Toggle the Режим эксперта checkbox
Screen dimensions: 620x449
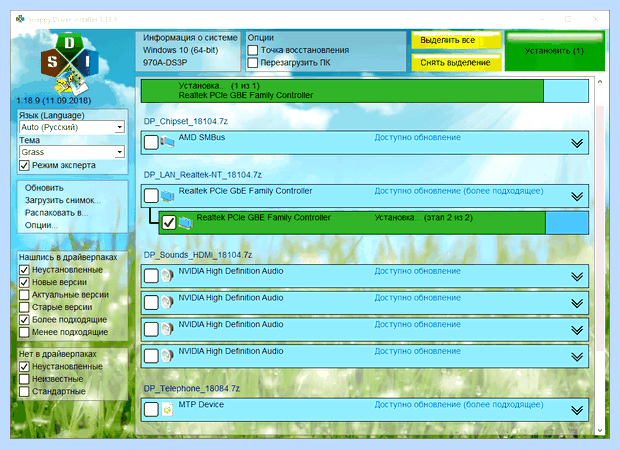(x=24, y=165)
